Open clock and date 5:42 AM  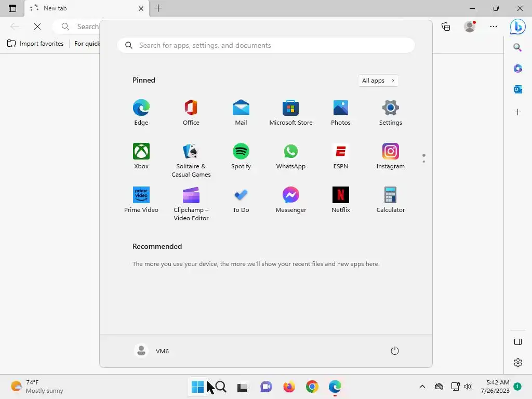[x=495, y=387]
